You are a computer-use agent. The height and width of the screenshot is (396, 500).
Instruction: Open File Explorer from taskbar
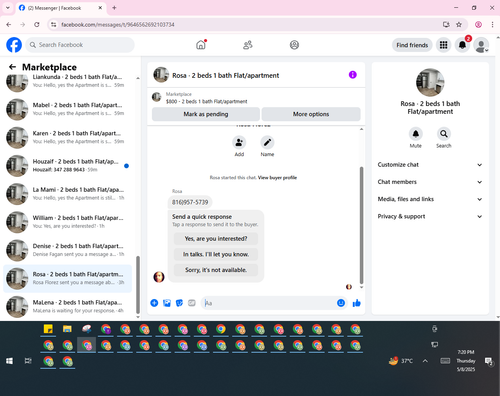click(x=67, y=329)
